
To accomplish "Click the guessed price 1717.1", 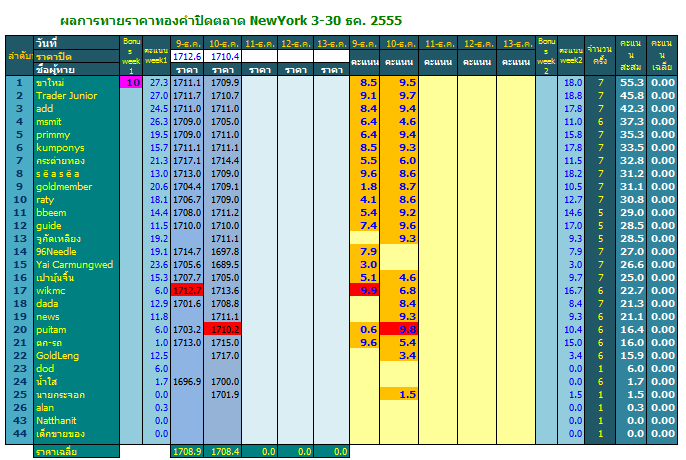I will click(x=187, y=161).
